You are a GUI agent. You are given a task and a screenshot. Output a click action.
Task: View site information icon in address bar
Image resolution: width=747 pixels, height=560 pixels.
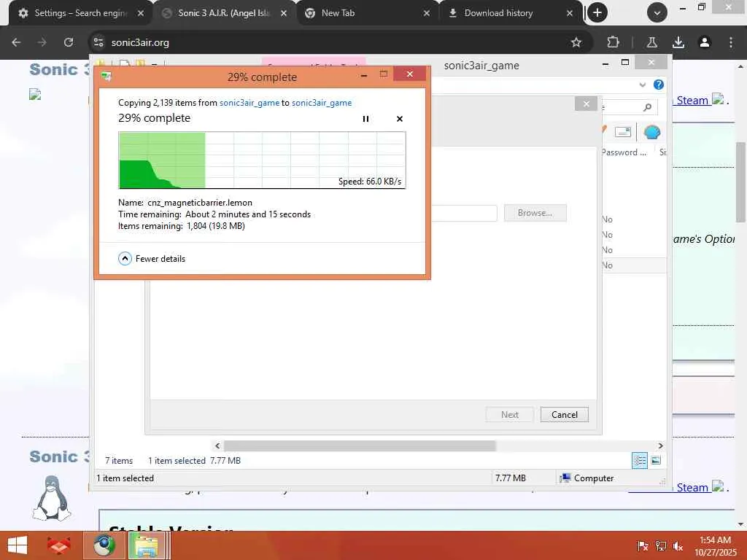98,42
